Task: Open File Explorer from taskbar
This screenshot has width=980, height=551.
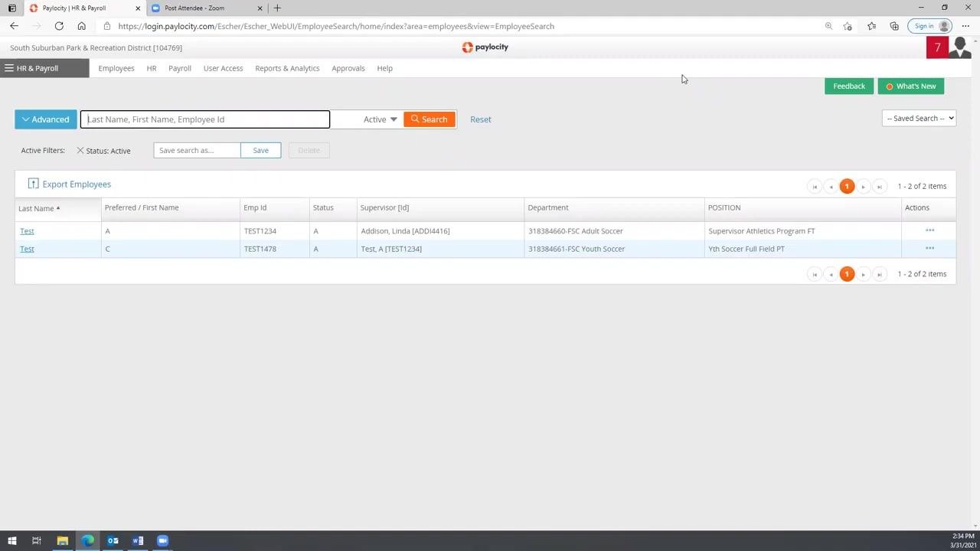Action: point(63,541)
